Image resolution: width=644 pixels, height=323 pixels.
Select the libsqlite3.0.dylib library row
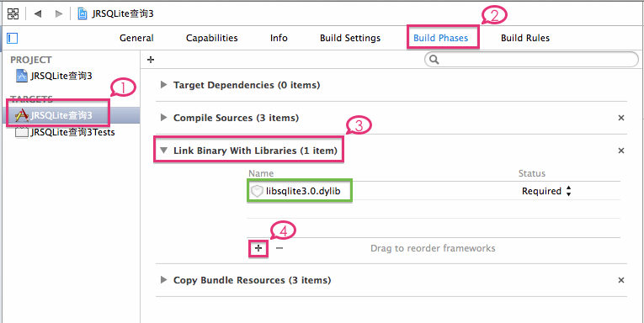click(x=434, y=191)
